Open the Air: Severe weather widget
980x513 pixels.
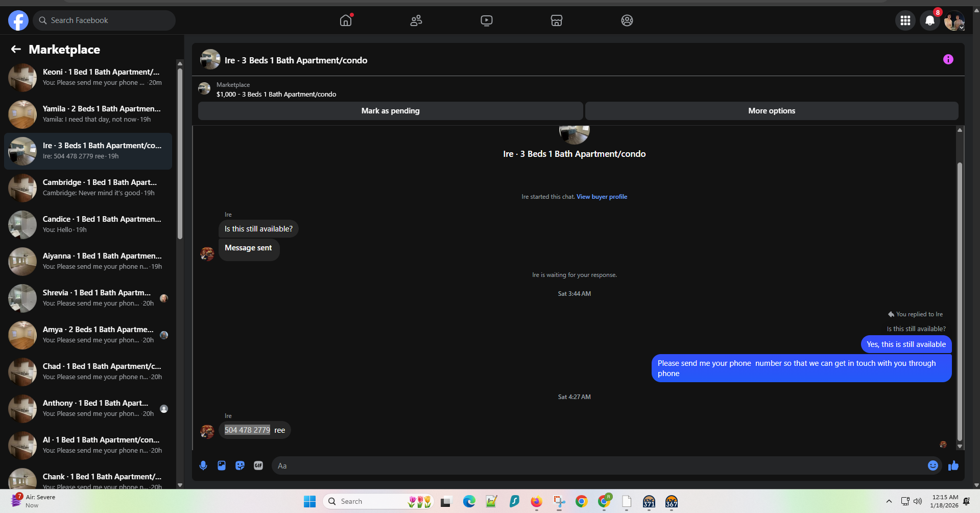click(33, 501)
